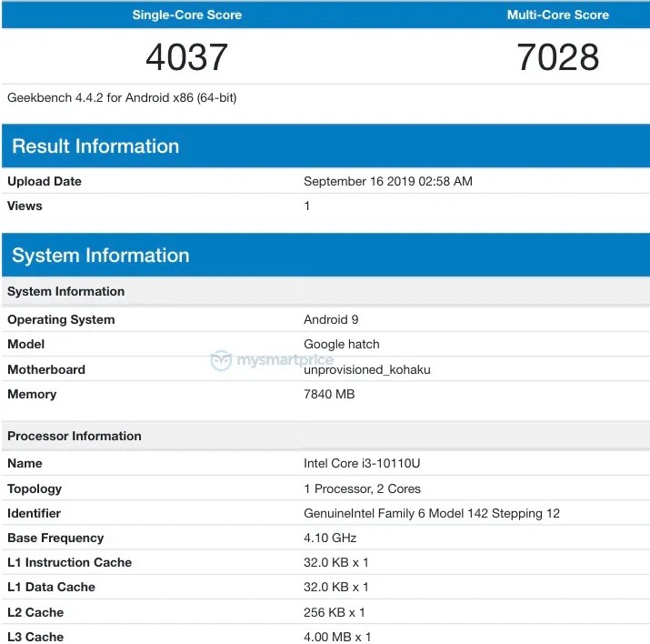Click the Result Information section heading
Image resolution: width=650 pixels, height=644 pixels.
[x=95, y=146]
